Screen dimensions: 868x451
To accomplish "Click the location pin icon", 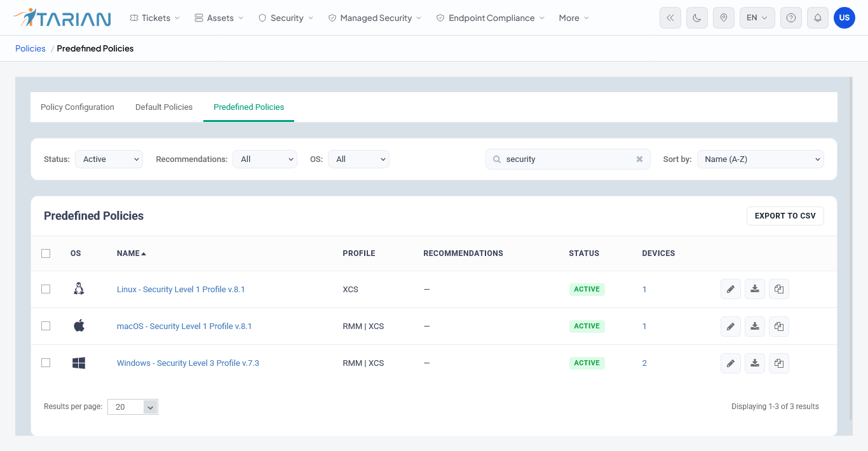I will pyautogui.click(x=724, y=18).
